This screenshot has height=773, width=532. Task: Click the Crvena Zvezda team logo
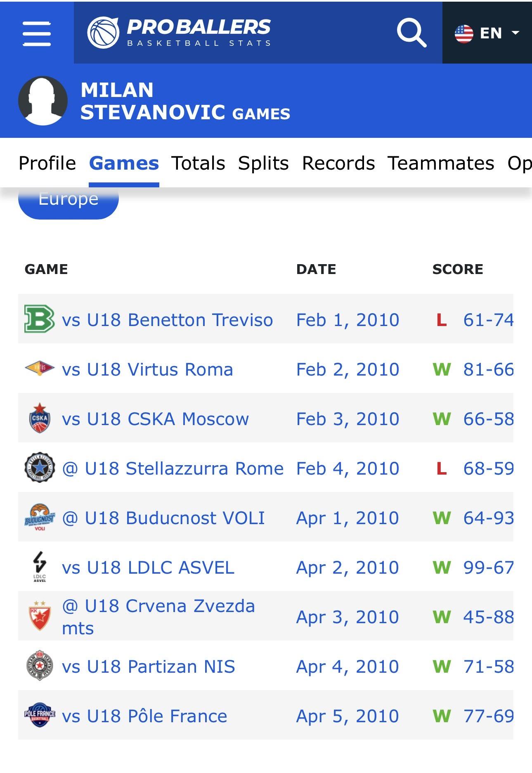click(x=39, y=616)
